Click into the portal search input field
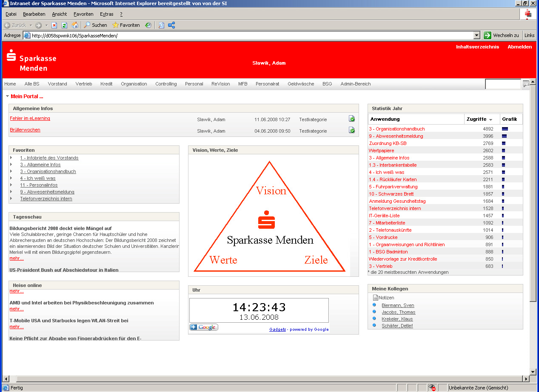The image size is (539, 392). (503, 84)
